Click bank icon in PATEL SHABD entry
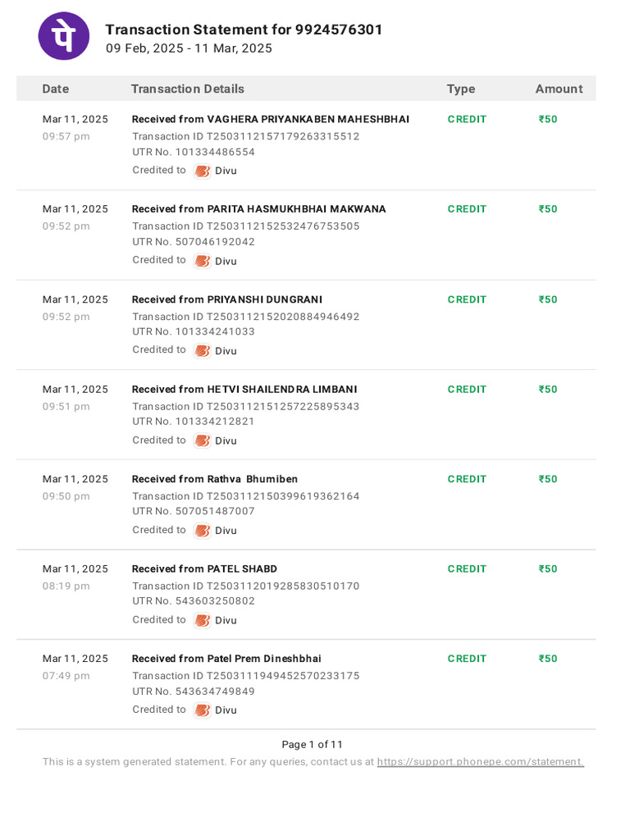Screen dimensions: 630x840 (202, 620)
